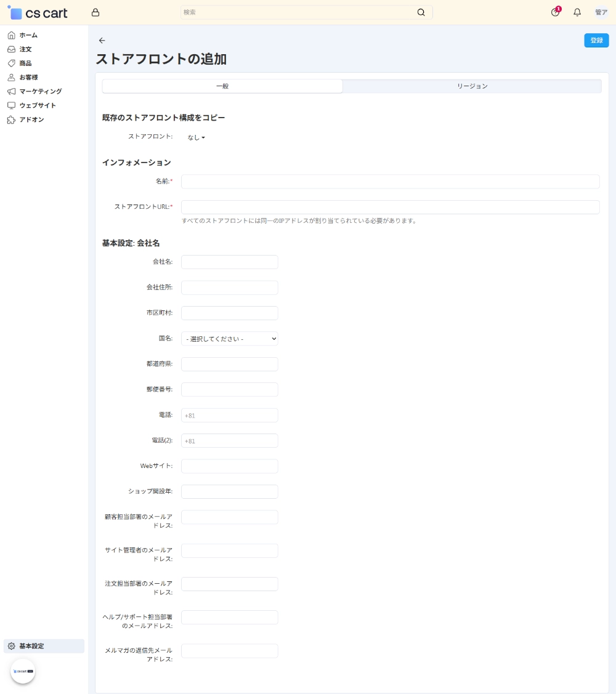Viewport: 616px width, 694px height.
Task: Click the CS-Cart logo
Action: coord(38,13)
